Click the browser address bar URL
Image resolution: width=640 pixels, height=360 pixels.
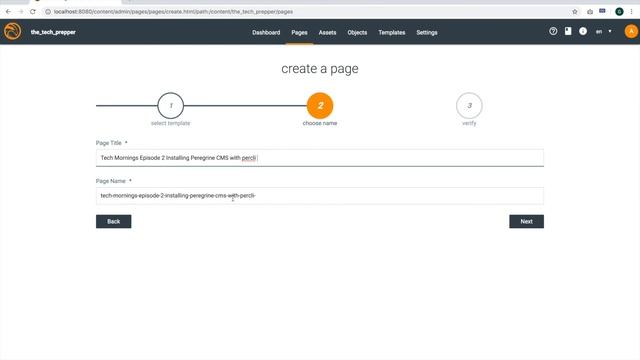coord(173,11)
